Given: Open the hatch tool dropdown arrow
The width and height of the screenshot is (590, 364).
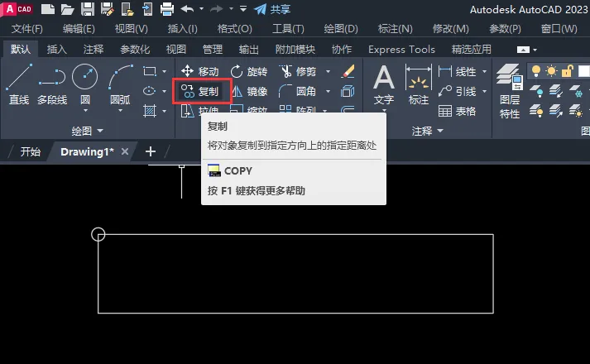Looking at the screenshot, I should pyautogui.click(x=165, y=112).
